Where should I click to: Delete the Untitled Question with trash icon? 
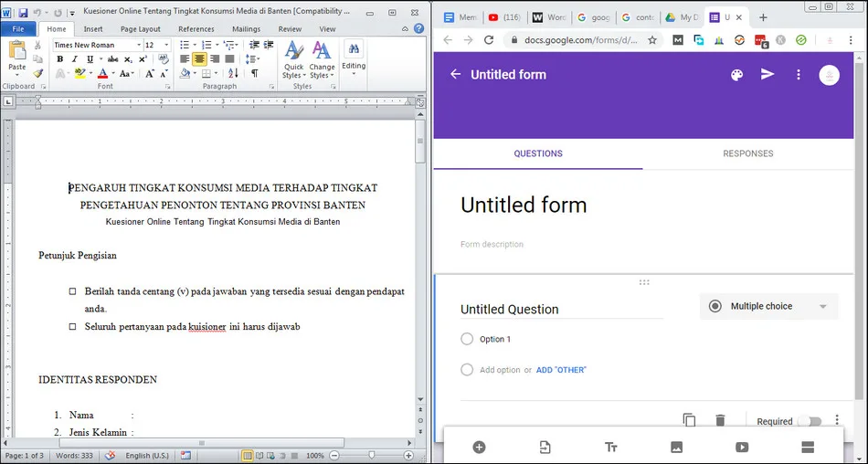[x=720, y=420]
